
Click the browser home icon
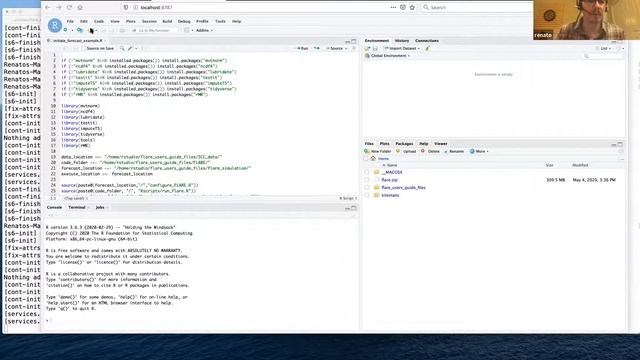(80, 7)
